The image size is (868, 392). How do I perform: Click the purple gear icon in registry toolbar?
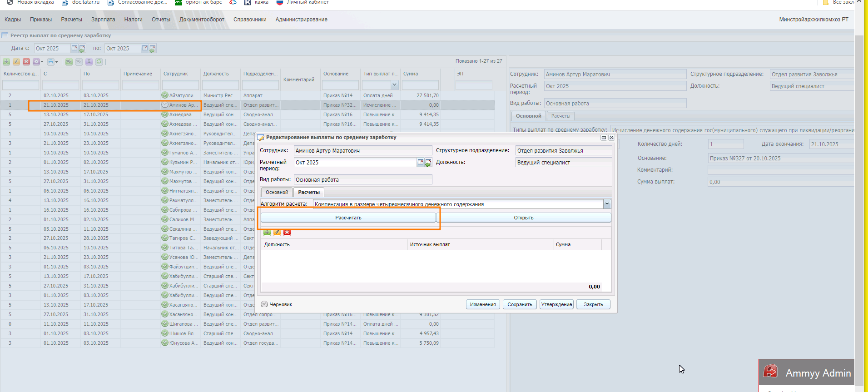36,62
